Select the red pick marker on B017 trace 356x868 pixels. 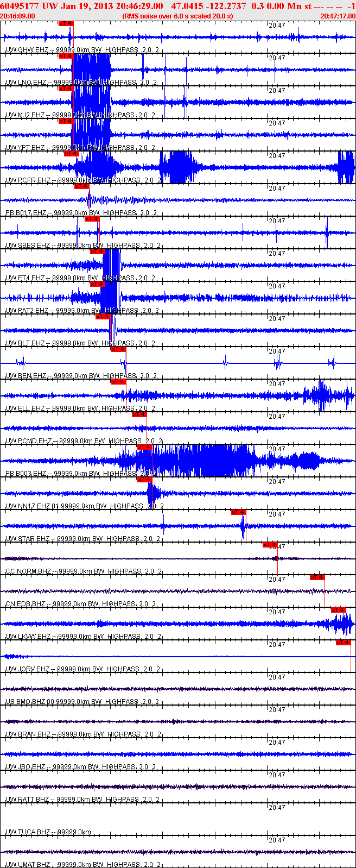click(x=81, y=186)
